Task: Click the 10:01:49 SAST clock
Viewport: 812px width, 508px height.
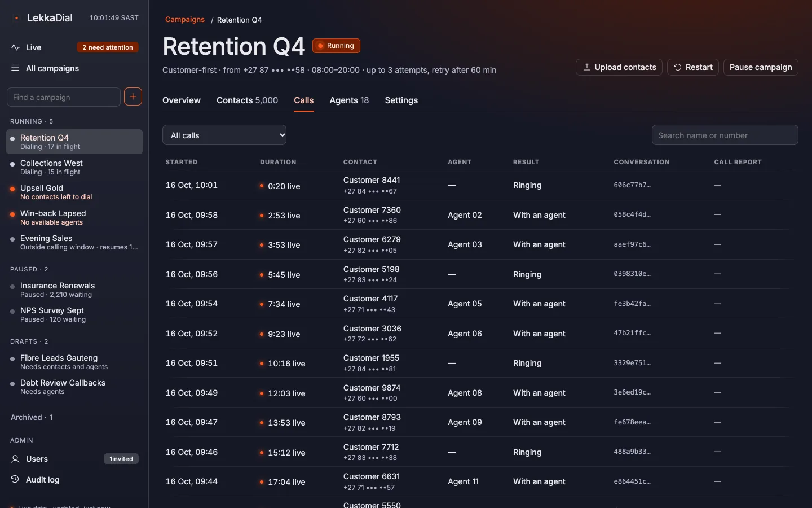Action: tap(114, 18)
